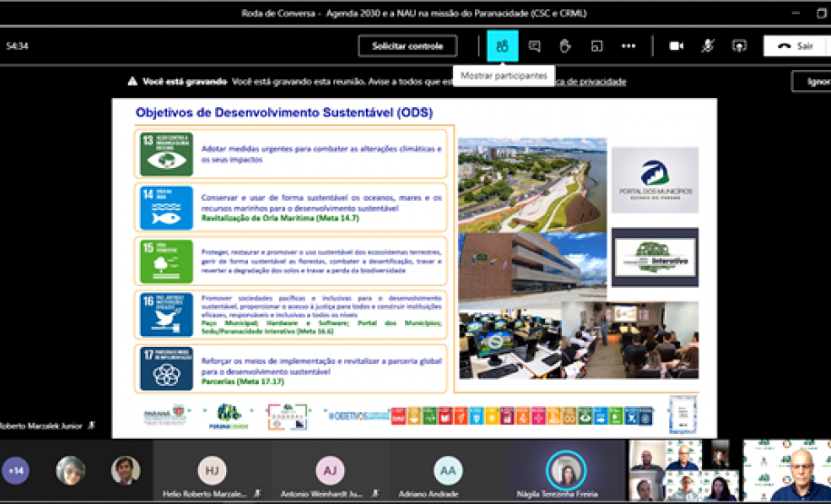
Task: Select the Helio Roberto Marzale HJ avatar
Action: tap(212, 470)
